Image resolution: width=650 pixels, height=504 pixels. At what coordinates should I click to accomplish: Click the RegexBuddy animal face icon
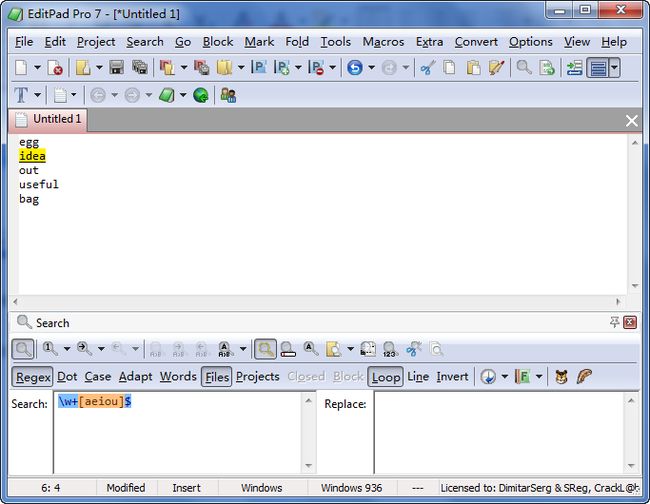tap(561, 376)
